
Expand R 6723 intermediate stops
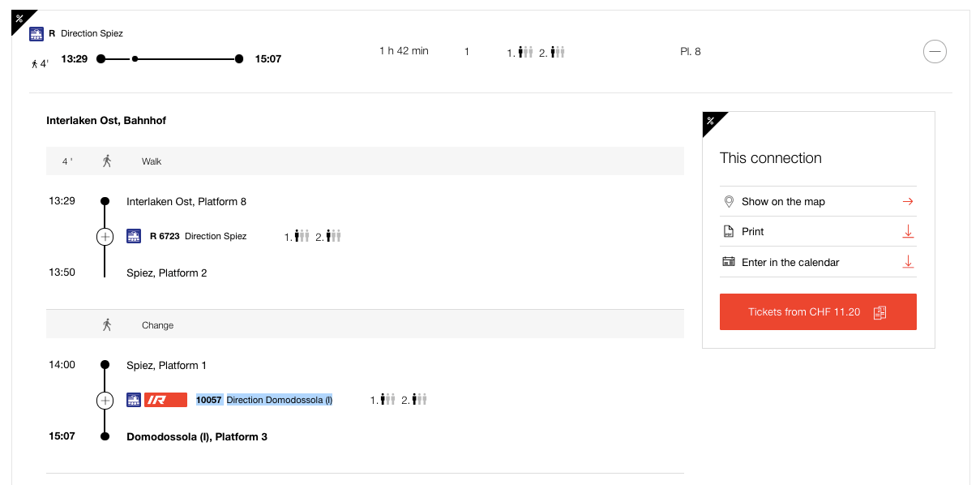[x=105, y=237]
